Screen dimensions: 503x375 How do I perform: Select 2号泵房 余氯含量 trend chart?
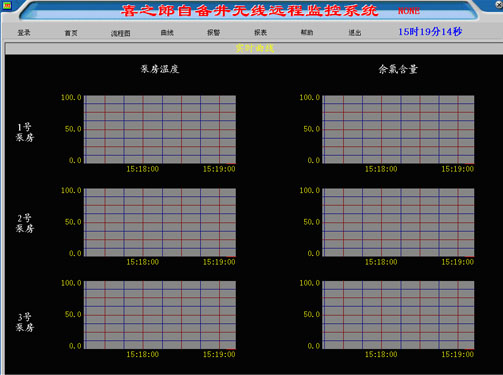[x=398, y=222]
